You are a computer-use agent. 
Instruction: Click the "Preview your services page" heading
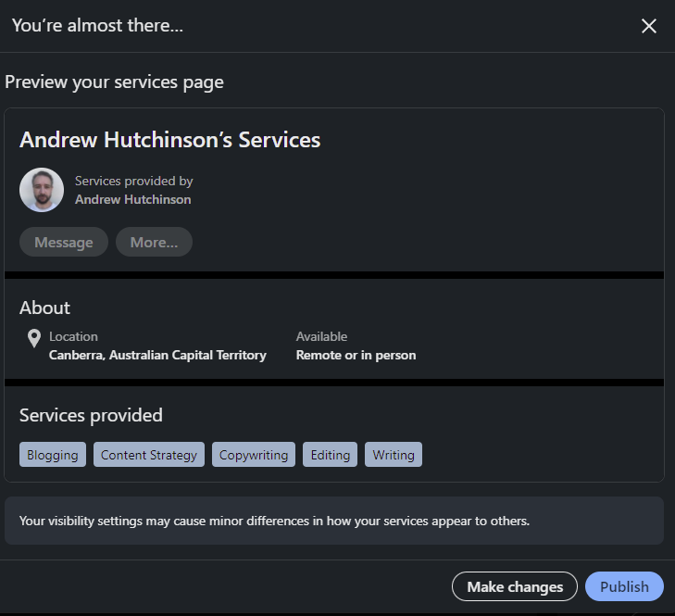pyautogui.click(x=114, y=82)
